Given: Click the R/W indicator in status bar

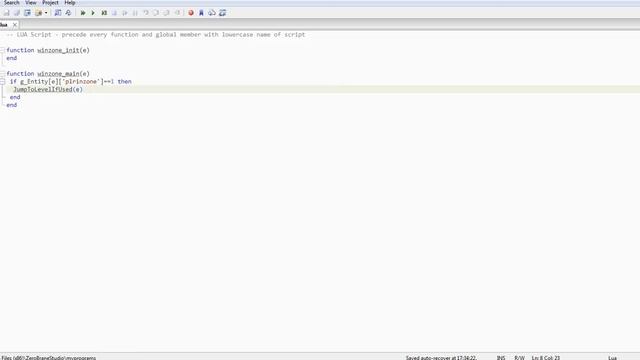Looking at the screenshot, I should [x=519, y=358].
